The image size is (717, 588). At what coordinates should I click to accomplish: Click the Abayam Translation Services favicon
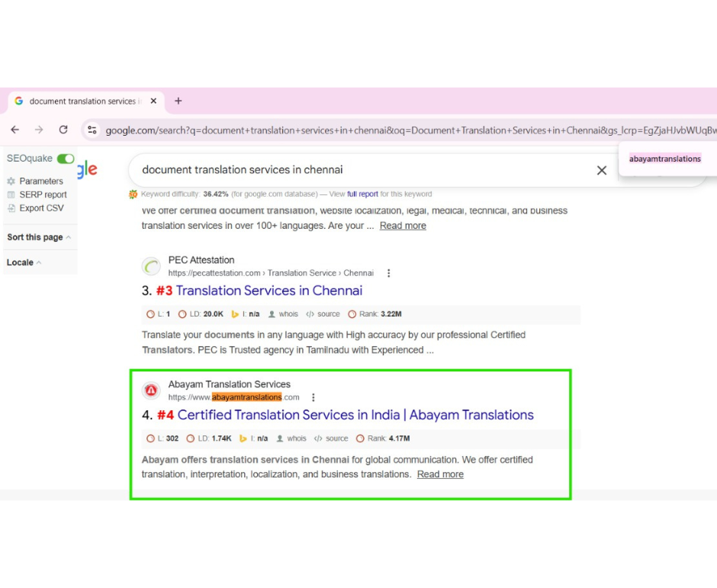click(151, 390)
